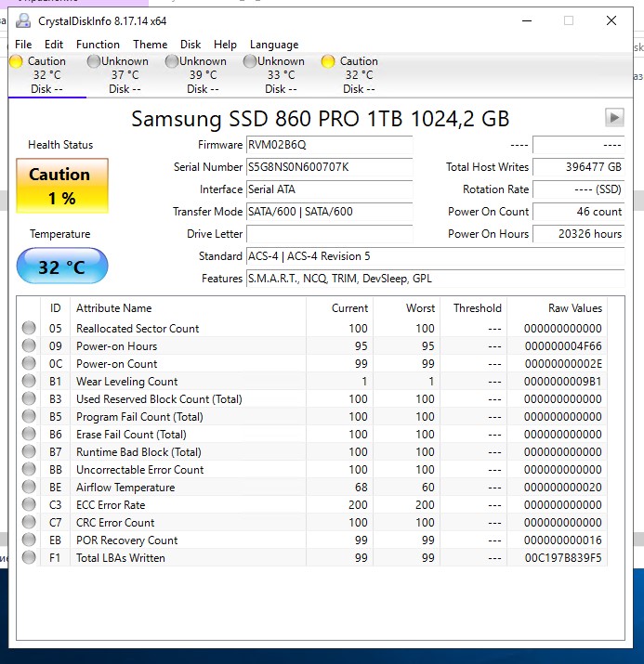Image resolution: width=644 pixels, height=664 pixels.
Task: Click status circle for Erase Fail Count
Action: point(29,434)
